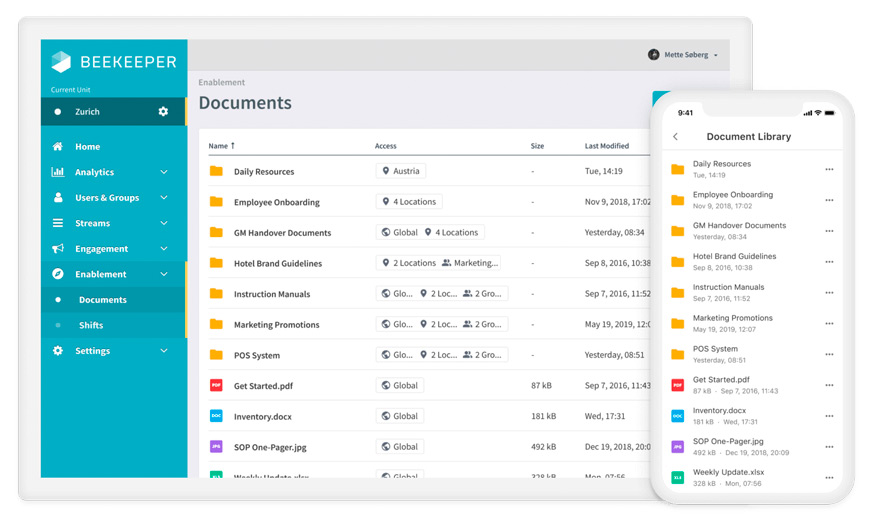Click the Inventory.docx DOC icon in table
Viewport: 873px width, 525px height.
pyautogui.click(x=216, y=415)
